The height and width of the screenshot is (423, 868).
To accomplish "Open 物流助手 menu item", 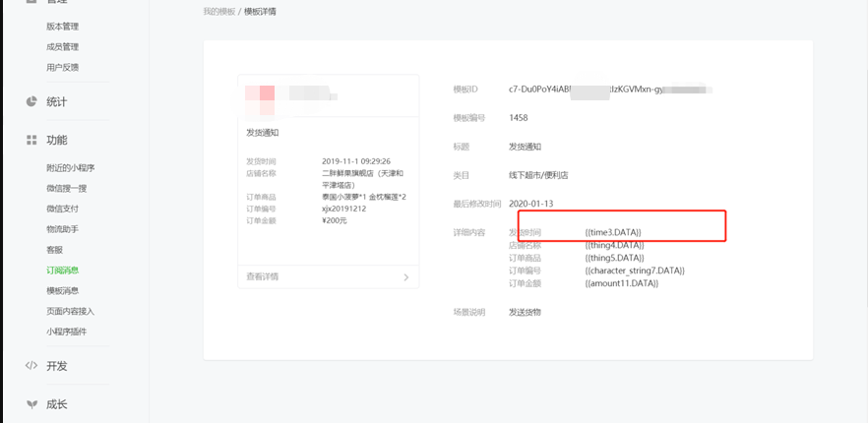I will point(63,229).
